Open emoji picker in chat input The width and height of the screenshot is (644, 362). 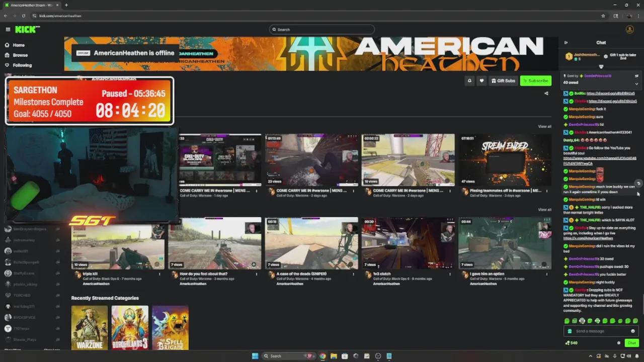[632, 331]
